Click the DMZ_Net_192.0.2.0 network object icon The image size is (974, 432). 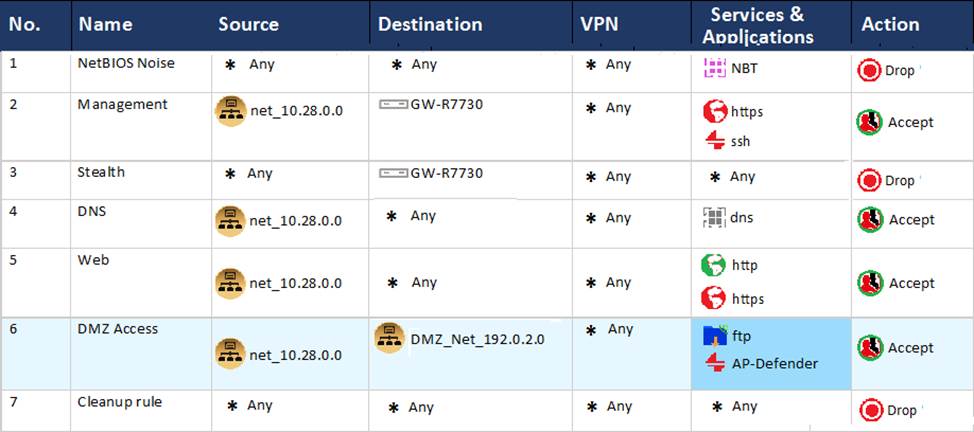(389, 338)
